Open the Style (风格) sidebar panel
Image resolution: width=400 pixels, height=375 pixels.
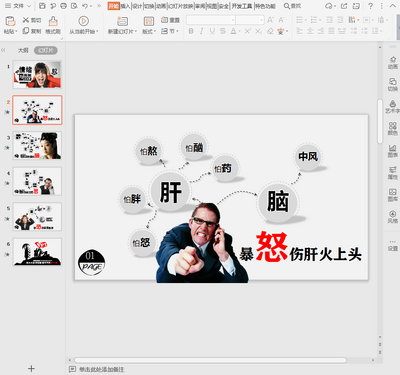393,217
